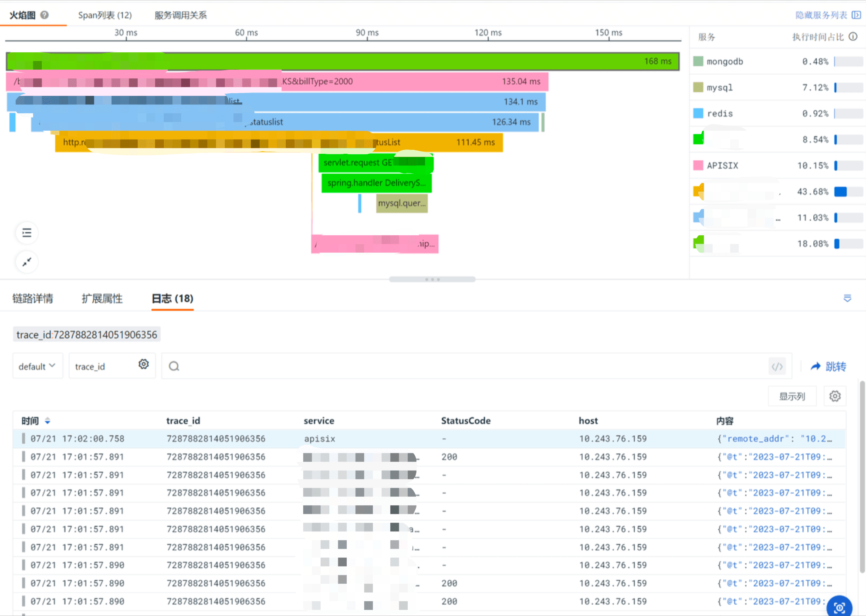Click the service column header
The width and height of the screenshot is (866, 616).
pyautogui.click(x=319, y=421)
